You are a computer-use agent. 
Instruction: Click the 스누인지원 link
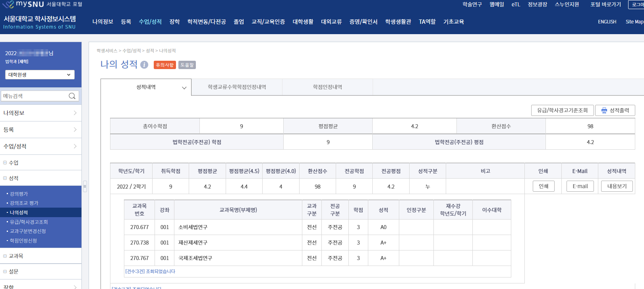tap(567, 4)
